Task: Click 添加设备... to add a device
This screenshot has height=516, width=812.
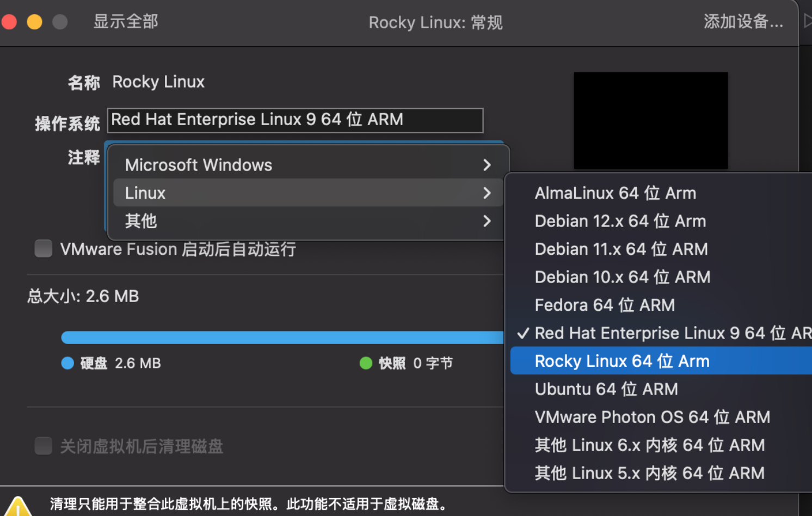Action: 743,22
